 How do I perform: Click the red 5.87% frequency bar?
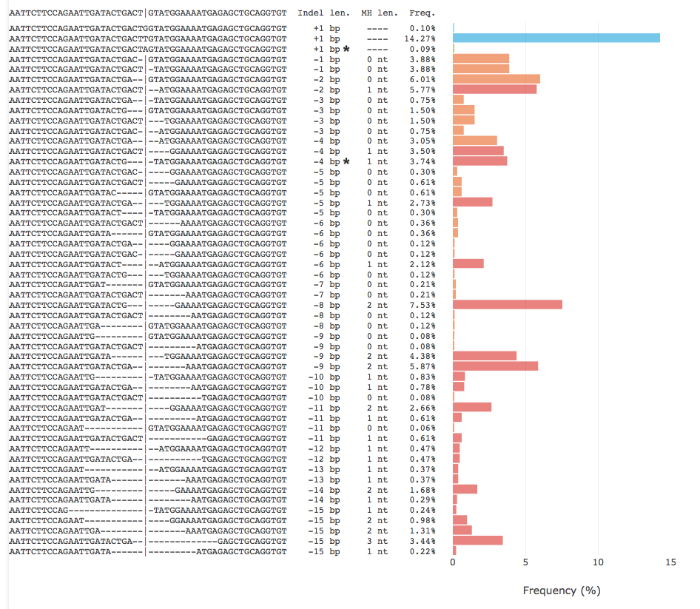tap(495, 366)
